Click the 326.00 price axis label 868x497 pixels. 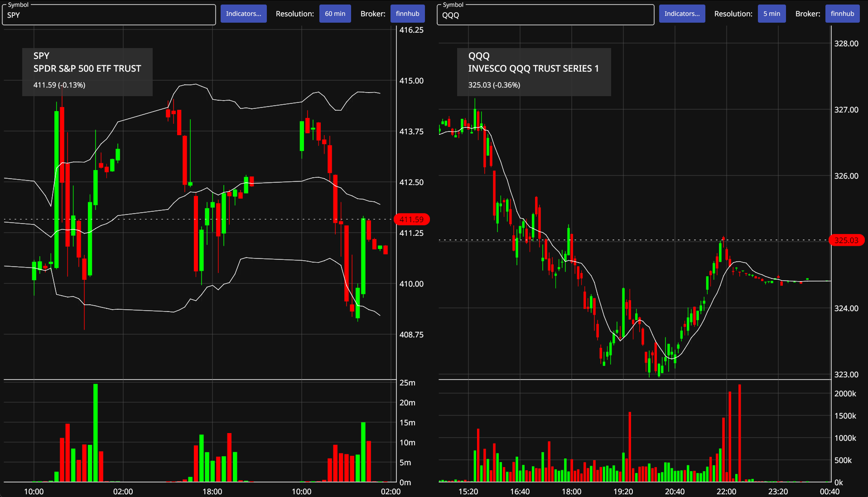coord(846,176)
